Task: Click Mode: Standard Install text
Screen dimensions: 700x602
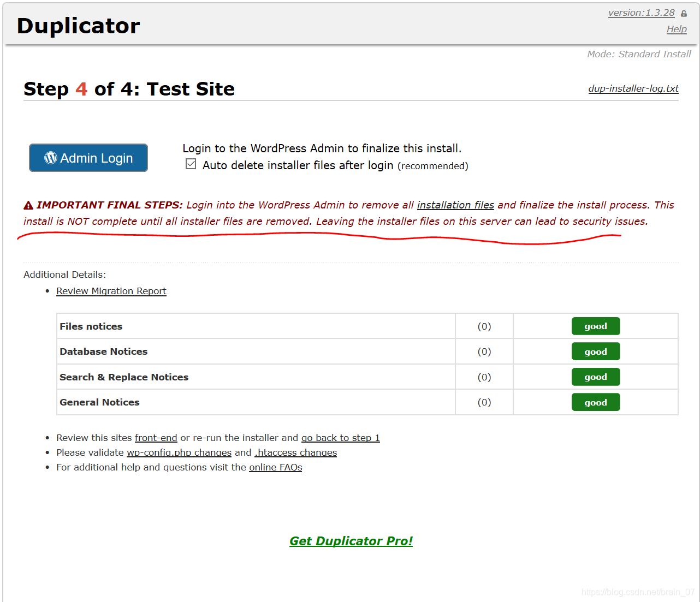Action: tap(639, 54)
